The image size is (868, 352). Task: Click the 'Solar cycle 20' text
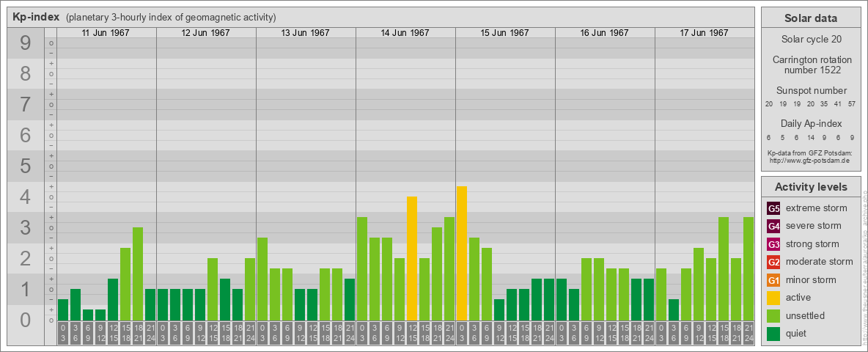[810, 40]
